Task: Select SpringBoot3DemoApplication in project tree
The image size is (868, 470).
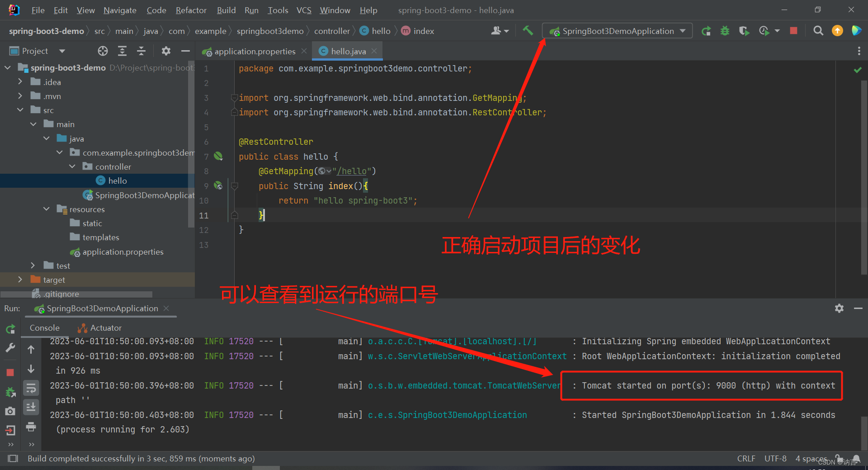Action: (139, 195)
